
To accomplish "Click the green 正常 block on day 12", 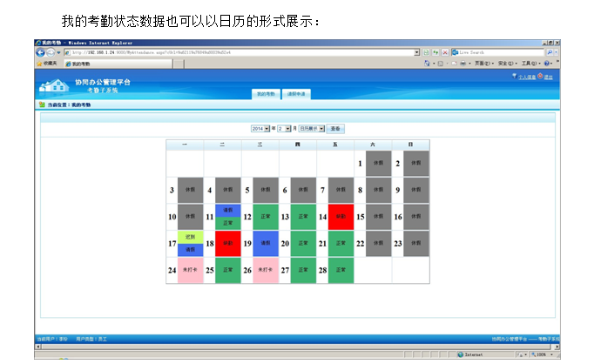I will 266,217.
